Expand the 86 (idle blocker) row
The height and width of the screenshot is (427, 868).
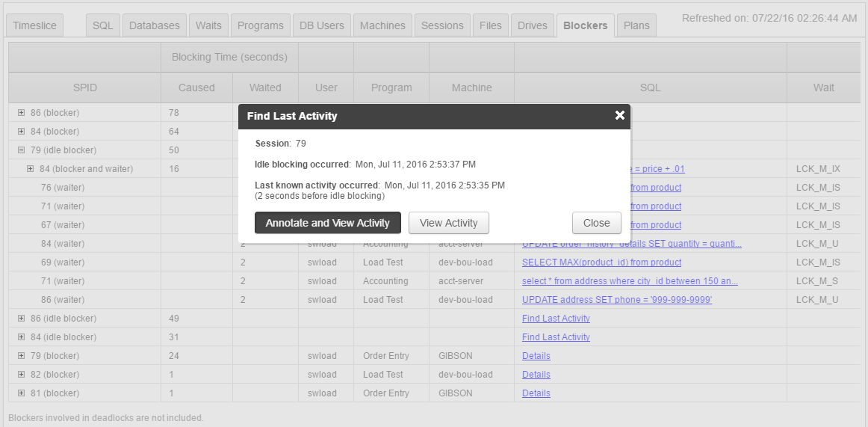(21, 319)
